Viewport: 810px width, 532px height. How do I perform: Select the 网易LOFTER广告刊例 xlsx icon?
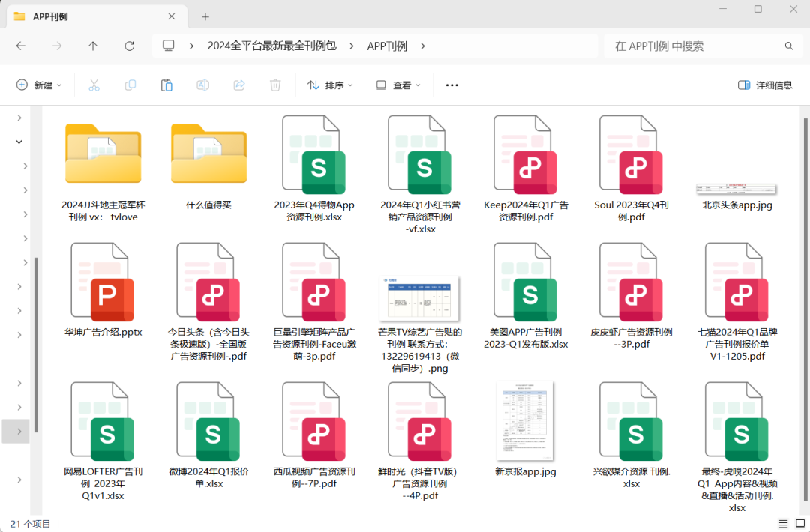tap(103, 422)
